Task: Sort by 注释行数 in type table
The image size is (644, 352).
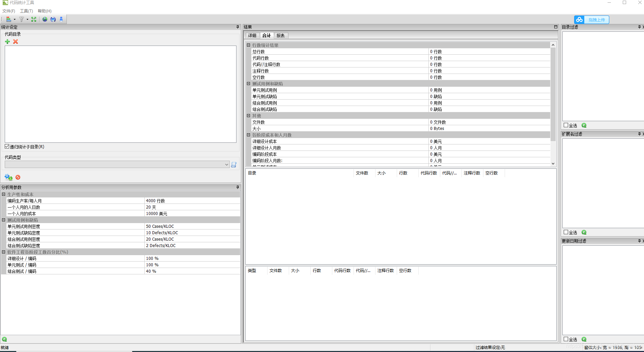Action: tap(386, 270)
